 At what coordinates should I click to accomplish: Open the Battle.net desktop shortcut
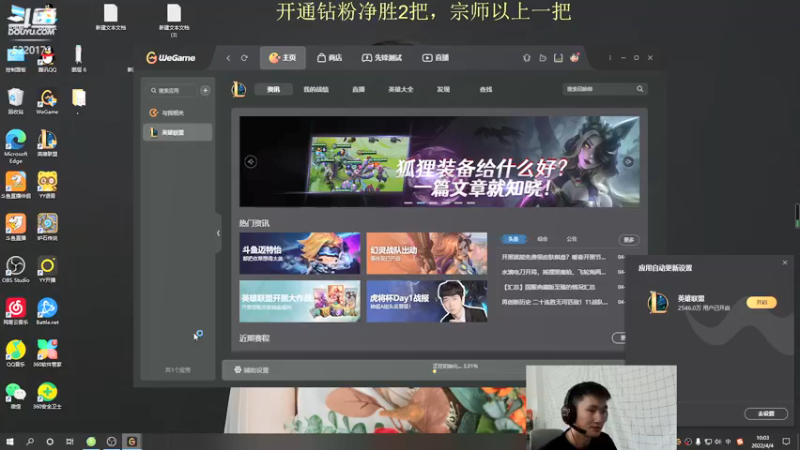tap(47, 311)
